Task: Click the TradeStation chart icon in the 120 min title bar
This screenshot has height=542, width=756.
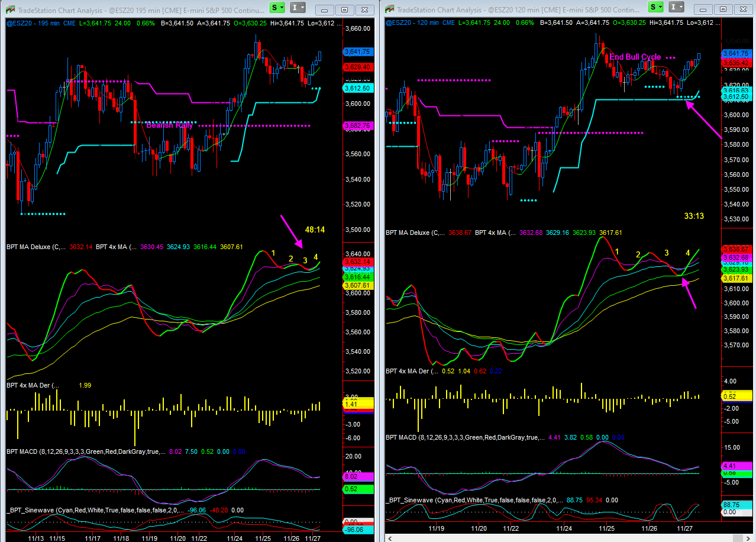Action: (x=389, y=9)
